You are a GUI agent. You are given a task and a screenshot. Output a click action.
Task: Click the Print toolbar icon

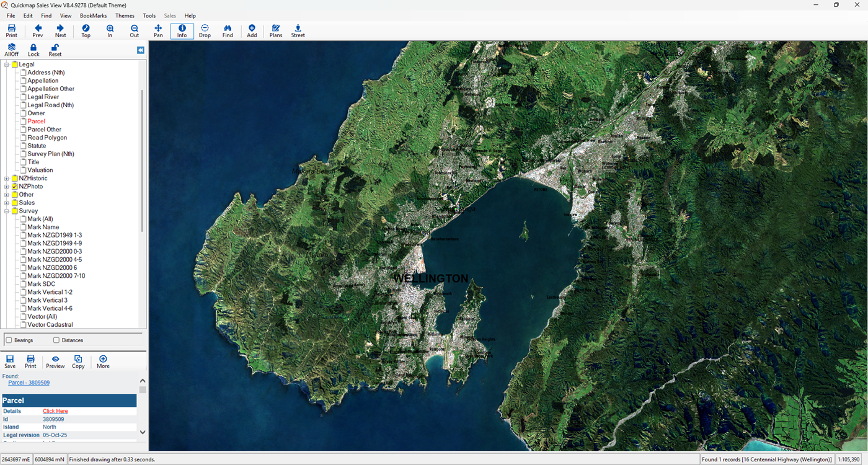[x=11, y=31]
